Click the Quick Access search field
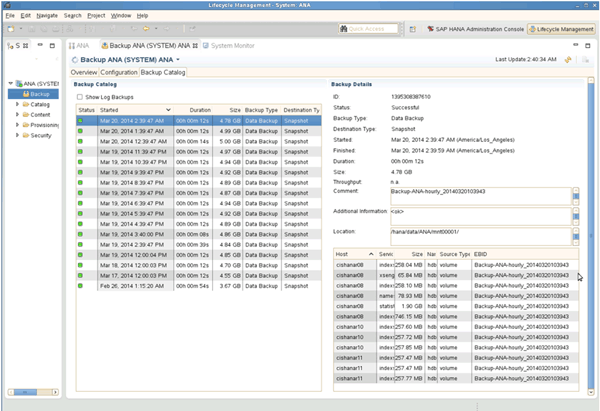Image resolution: width=600 pixels, height=411 pixels. pyautogui.click(x=368, y=29)
